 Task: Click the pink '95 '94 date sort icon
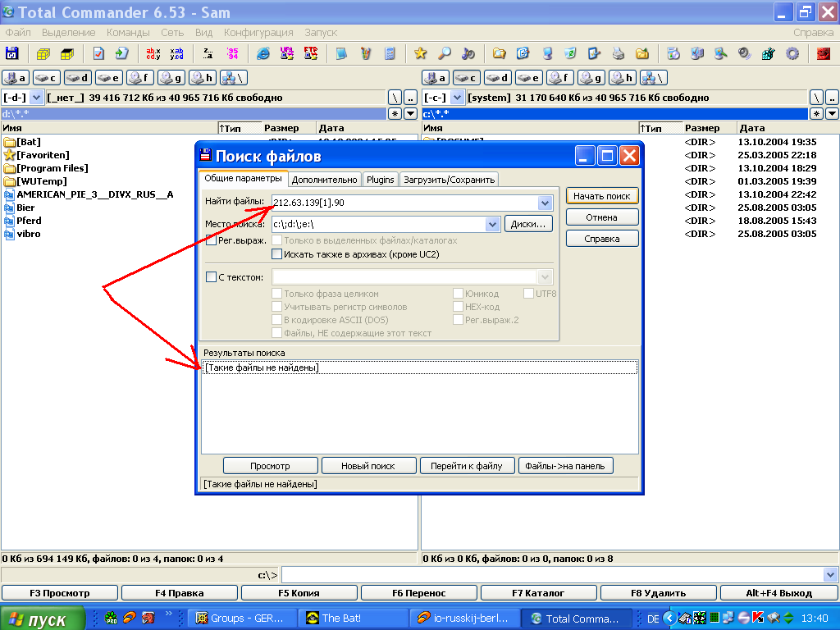(x=232, y=53)
